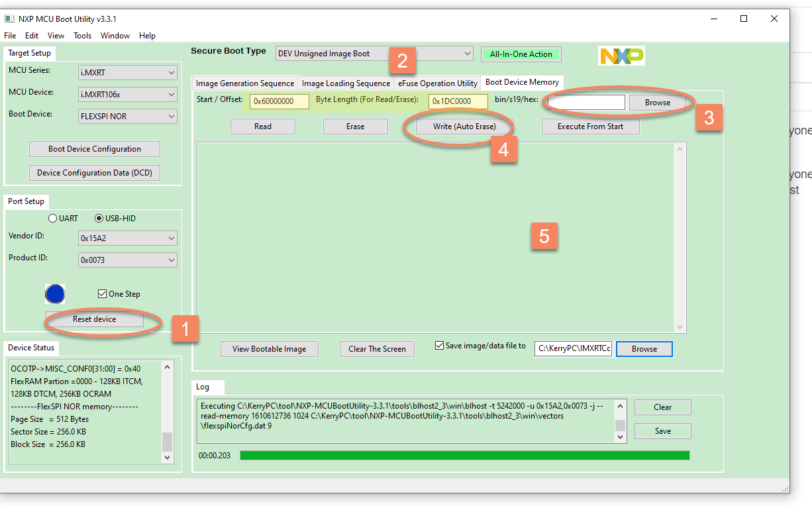Switch to the eFuse Operation Utility tab
This screenshot has height=506, width=812.
[437, 83]
